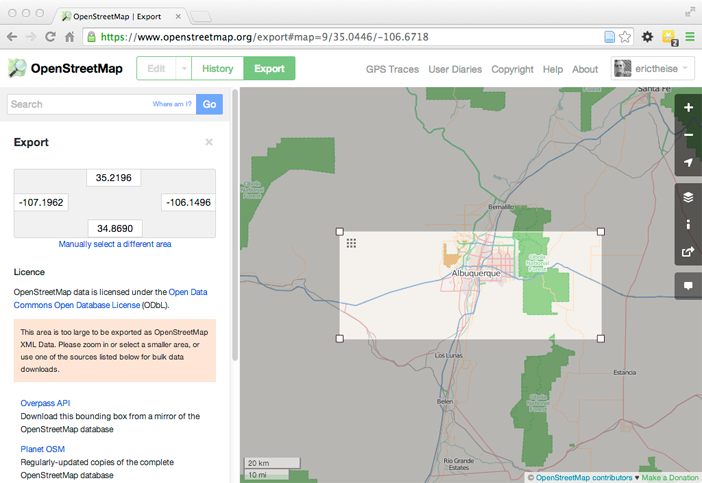
Task: Edit the west longitude field -107.1962
Action: [41, 202]
